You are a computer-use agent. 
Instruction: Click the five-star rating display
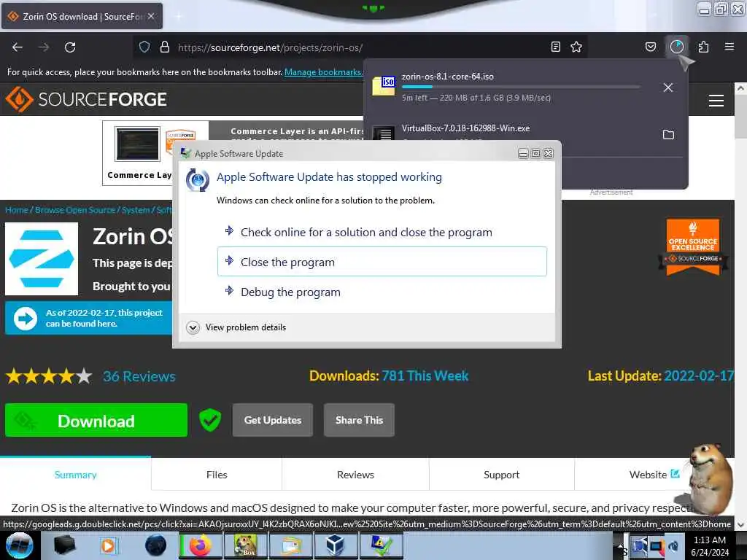pos(49,376)
